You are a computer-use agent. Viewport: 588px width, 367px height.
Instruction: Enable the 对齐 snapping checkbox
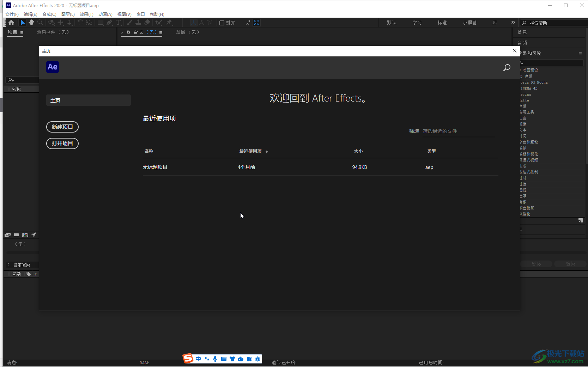pos(222,23)
